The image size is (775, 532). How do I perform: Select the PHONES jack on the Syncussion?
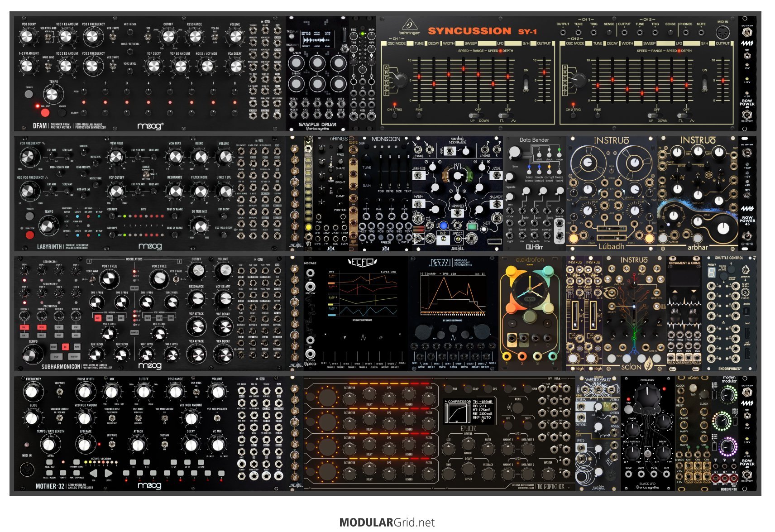coord(686,33)
